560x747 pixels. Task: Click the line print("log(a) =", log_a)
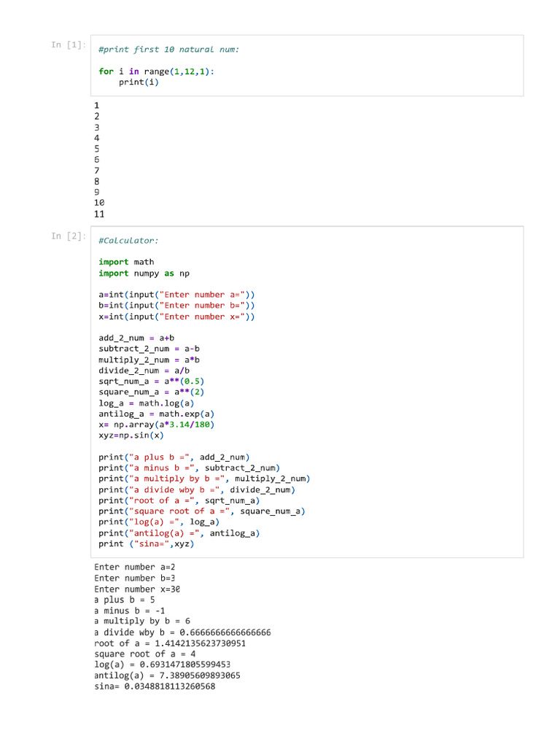(159, 522)
